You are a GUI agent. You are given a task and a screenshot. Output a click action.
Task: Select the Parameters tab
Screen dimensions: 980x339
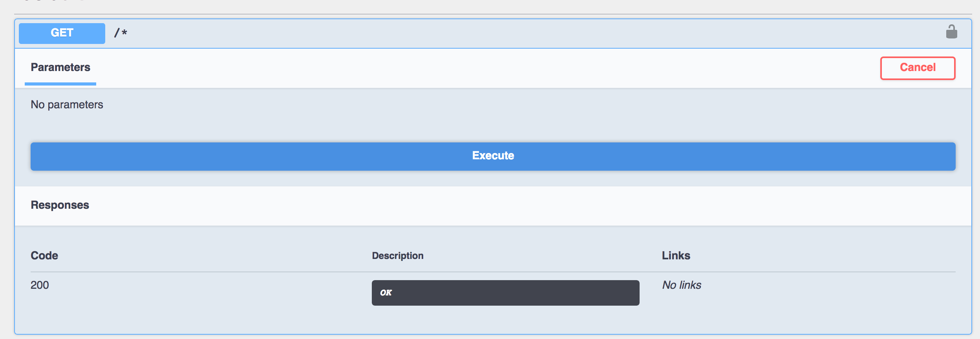60,67
